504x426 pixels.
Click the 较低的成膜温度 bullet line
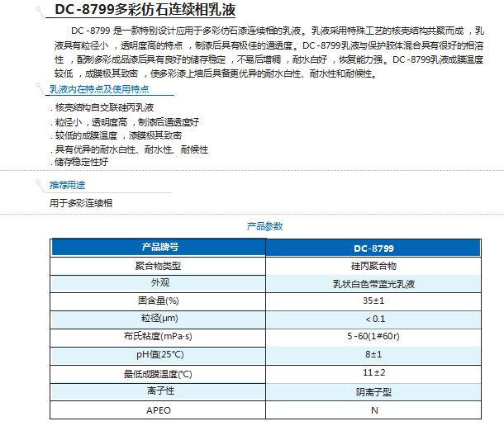pos(116,135)
